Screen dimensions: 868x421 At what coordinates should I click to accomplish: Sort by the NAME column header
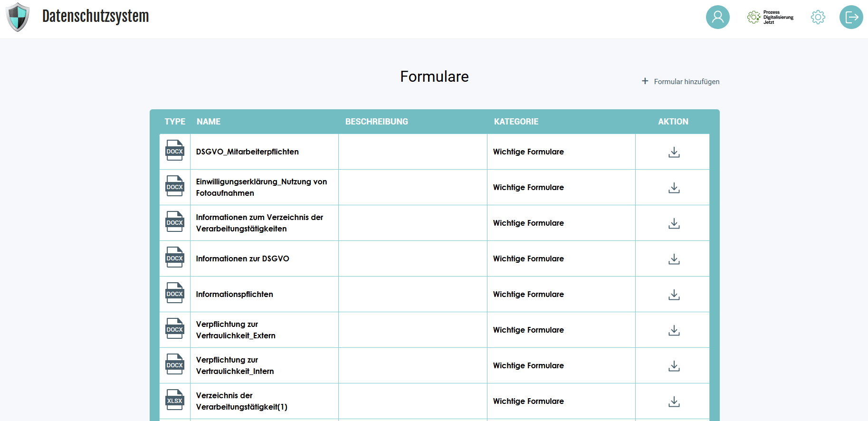tap(209, 122)
